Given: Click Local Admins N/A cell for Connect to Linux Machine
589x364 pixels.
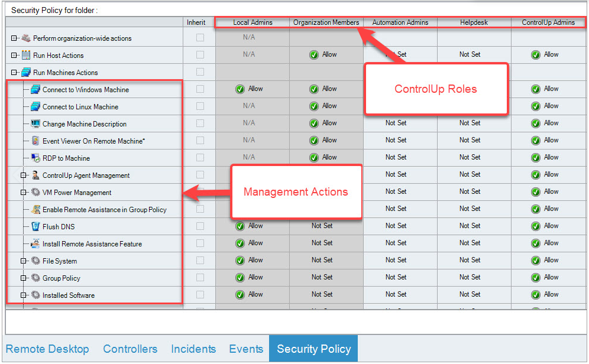Looking at the screenshot, I should (x=249, y=106).
